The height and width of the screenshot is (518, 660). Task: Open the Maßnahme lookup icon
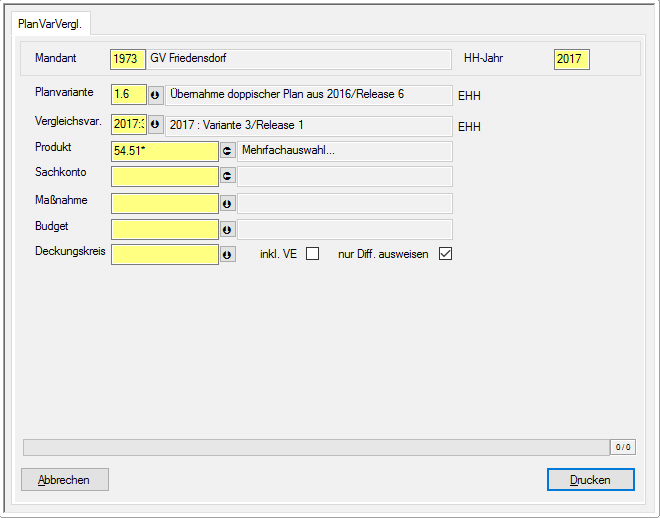point(228,203)
